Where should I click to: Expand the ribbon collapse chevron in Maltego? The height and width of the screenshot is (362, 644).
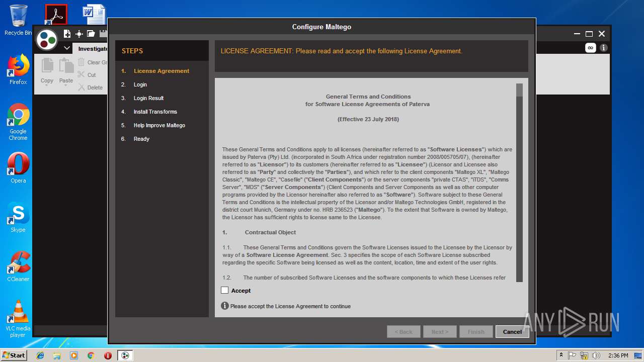click(67, 48)
